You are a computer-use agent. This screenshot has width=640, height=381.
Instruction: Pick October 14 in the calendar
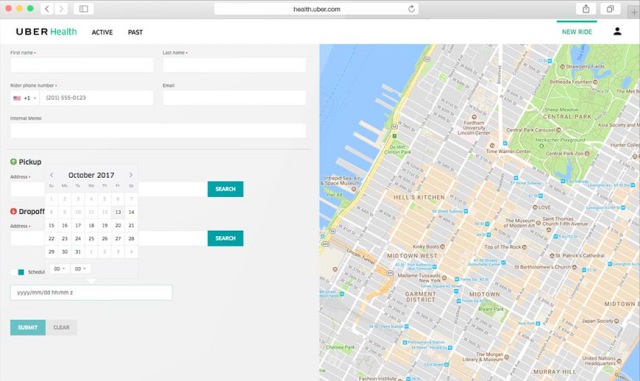(131, 212)
